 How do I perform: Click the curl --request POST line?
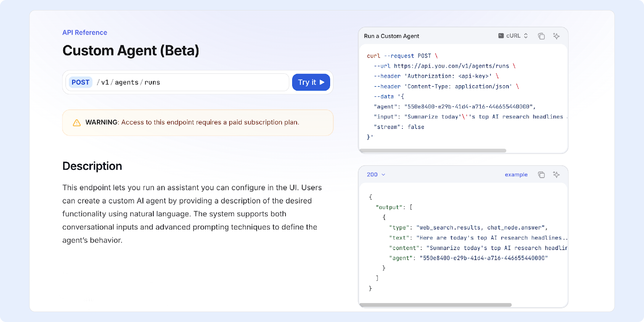402,56
